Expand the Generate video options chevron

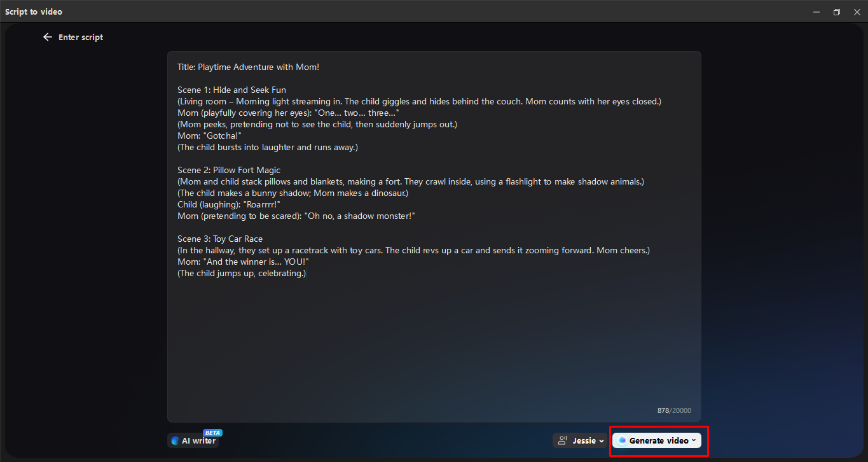[694, 440]
